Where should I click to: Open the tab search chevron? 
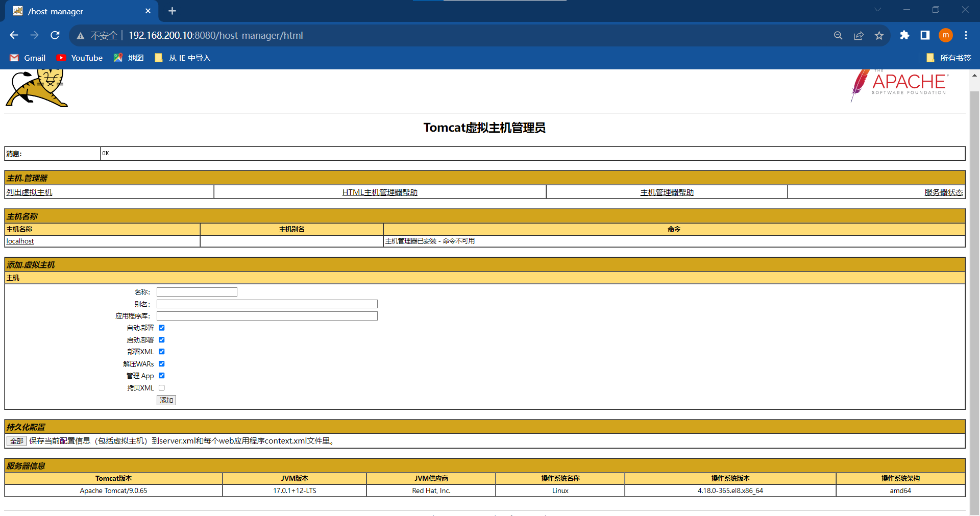click(x=877, y=10)
